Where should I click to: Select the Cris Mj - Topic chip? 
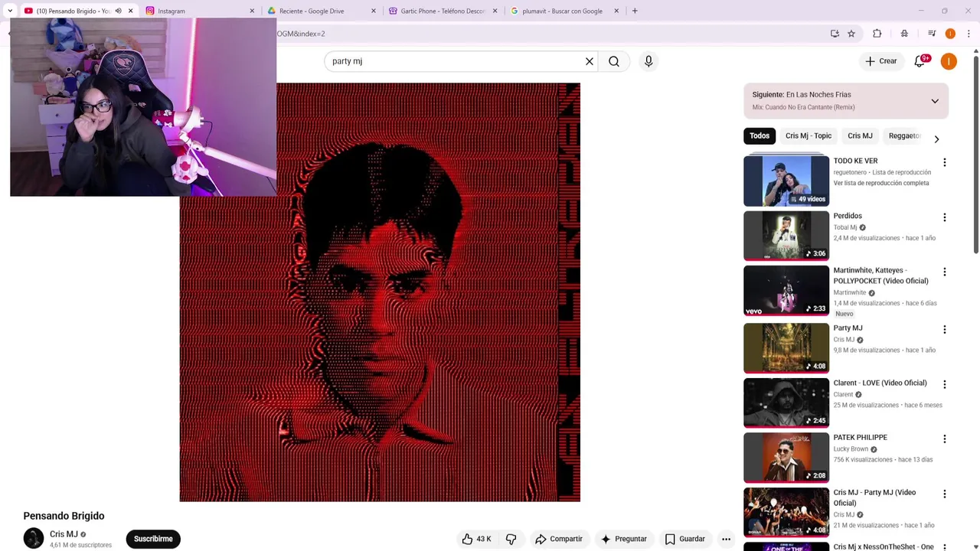click(808, 135)
